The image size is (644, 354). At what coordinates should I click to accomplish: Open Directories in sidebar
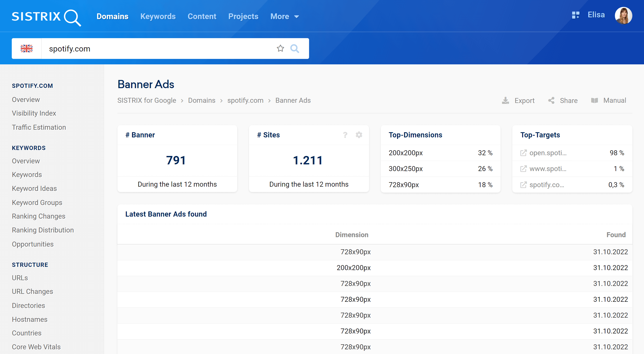28,305
